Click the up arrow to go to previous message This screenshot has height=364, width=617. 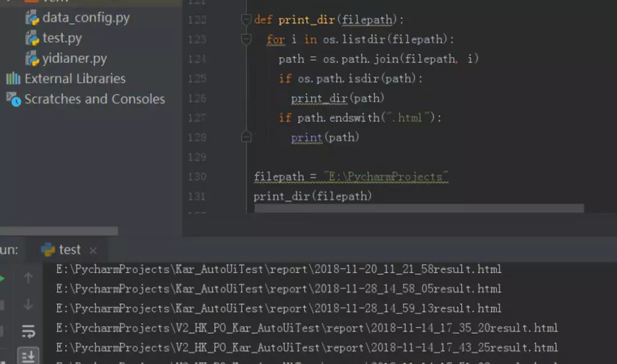point(28,278)
